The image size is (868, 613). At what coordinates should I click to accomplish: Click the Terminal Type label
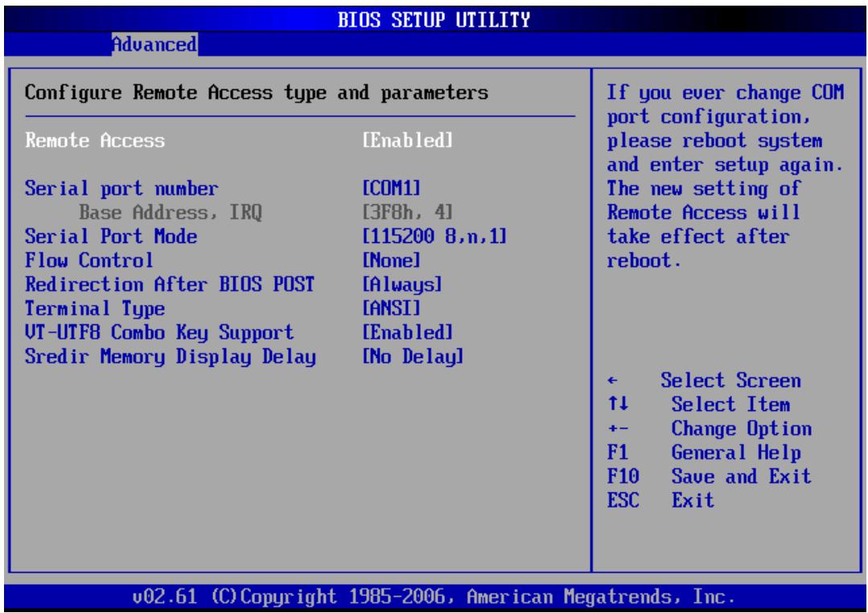(x=95, y=308)
